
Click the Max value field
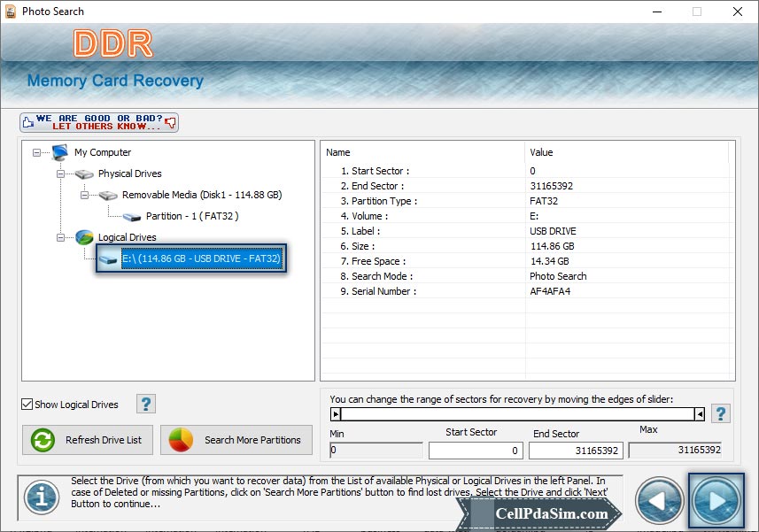(675, 450)
